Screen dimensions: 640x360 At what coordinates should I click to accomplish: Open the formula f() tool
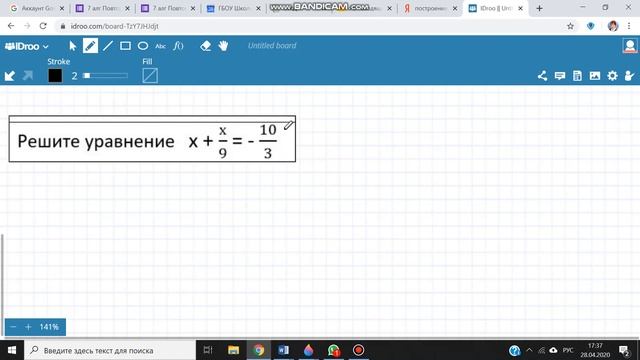pos(178,46)
